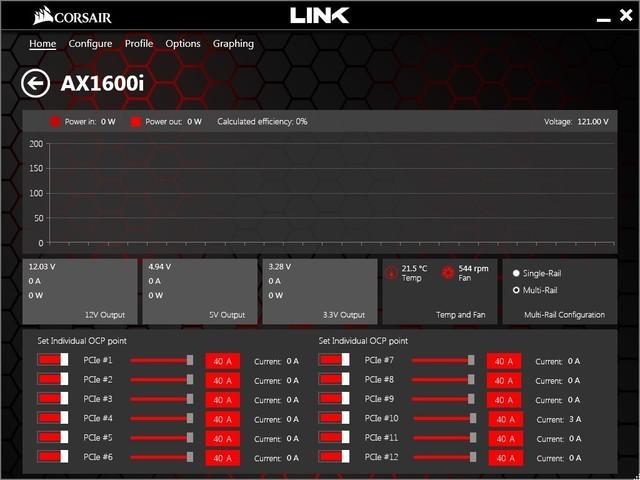Click the 40 A field for PCIe #8

[x=504, y=380]
